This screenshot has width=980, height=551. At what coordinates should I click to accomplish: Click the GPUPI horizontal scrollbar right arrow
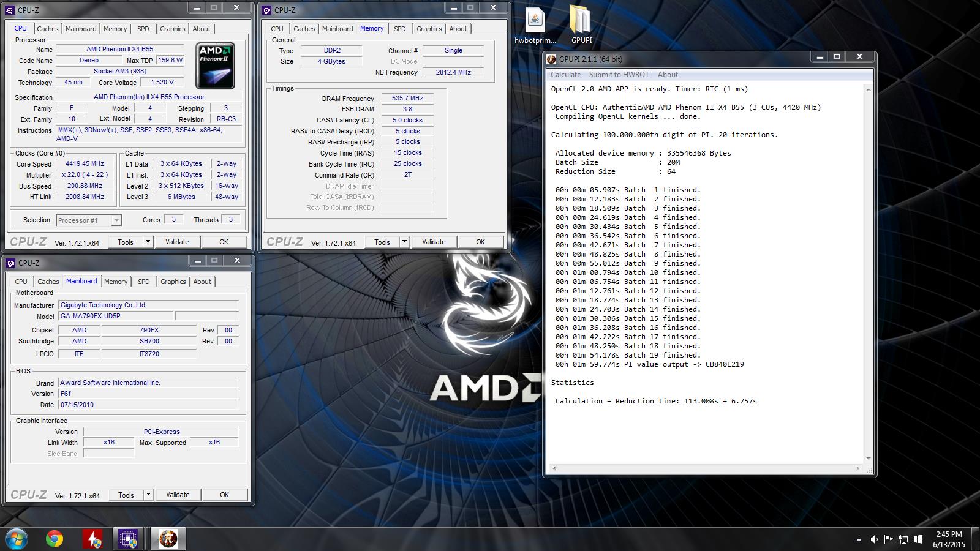[x=858, y=468]
